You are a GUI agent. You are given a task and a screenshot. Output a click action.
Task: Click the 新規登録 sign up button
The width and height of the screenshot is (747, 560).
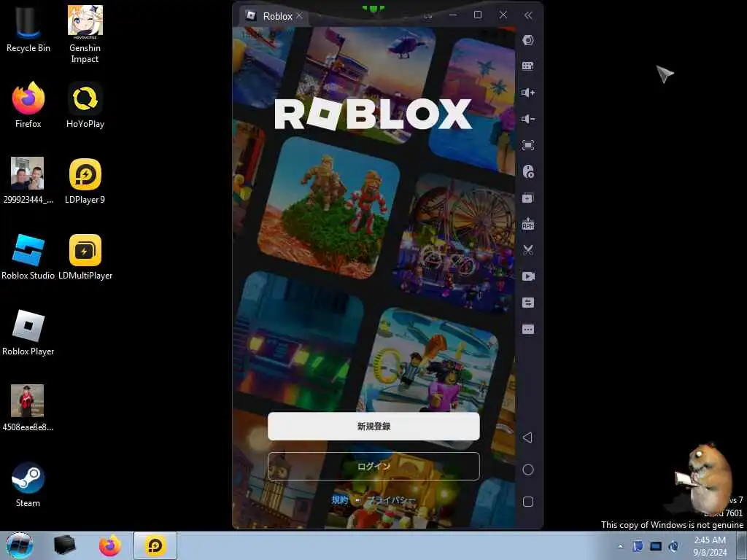(373, 426)
